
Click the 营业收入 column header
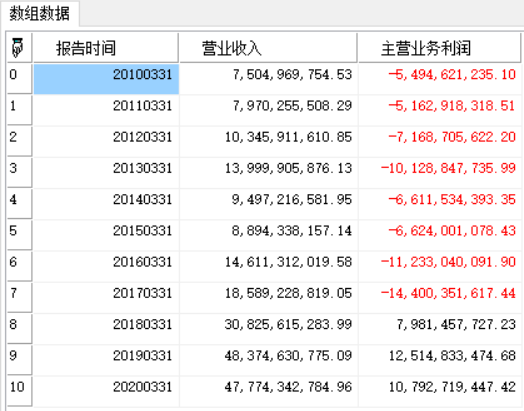click(x=268, y=48)
